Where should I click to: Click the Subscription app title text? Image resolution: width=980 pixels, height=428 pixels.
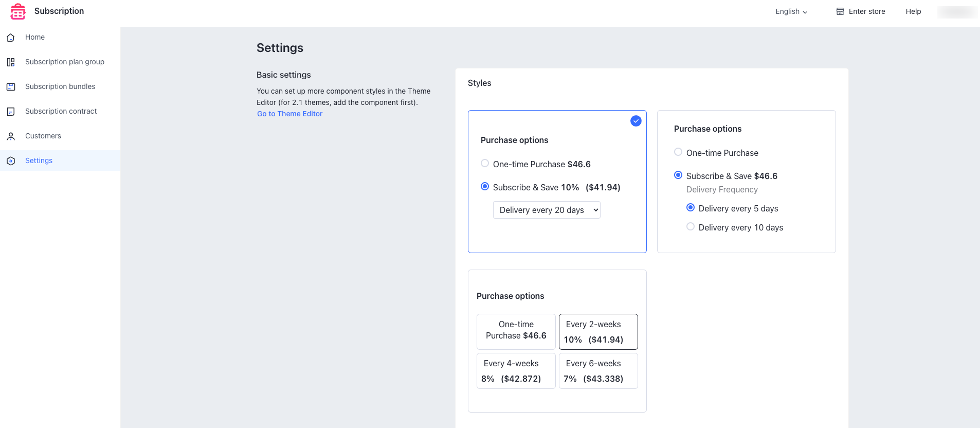point(59,11)
